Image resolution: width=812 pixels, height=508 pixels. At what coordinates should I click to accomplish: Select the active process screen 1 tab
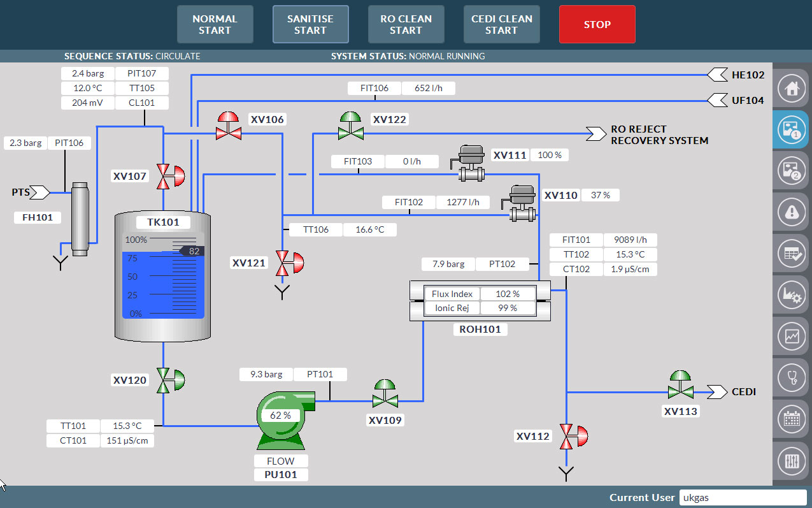792,129
